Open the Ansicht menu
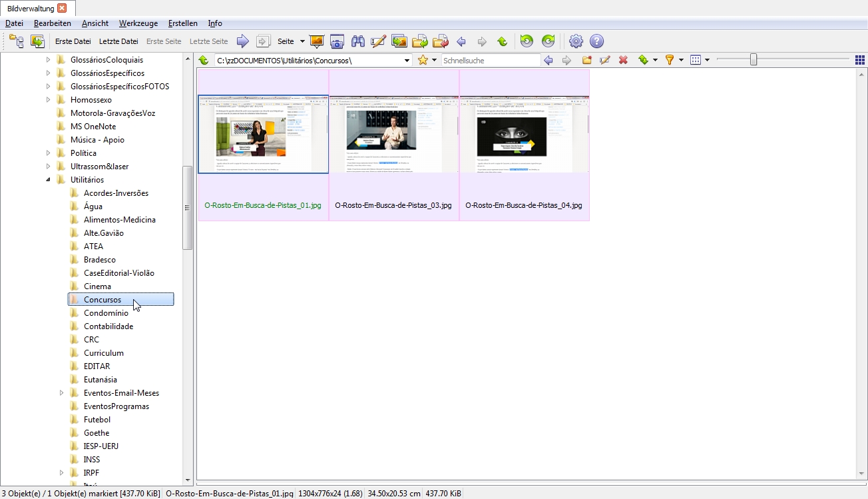 95,23
